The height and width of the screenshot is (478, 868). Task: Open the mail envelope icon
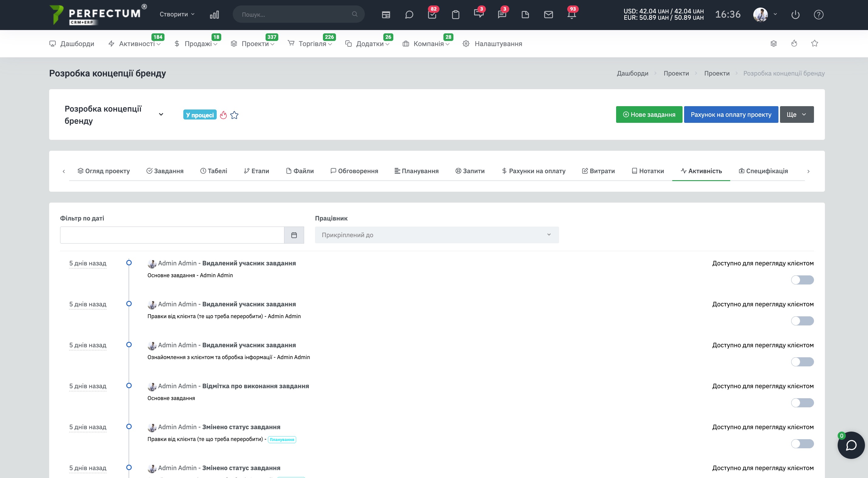coord(548,15)
